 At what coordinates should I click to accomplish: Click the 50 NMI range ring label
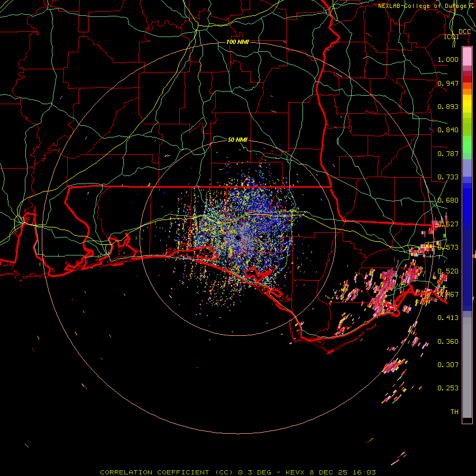coord(237,140)
